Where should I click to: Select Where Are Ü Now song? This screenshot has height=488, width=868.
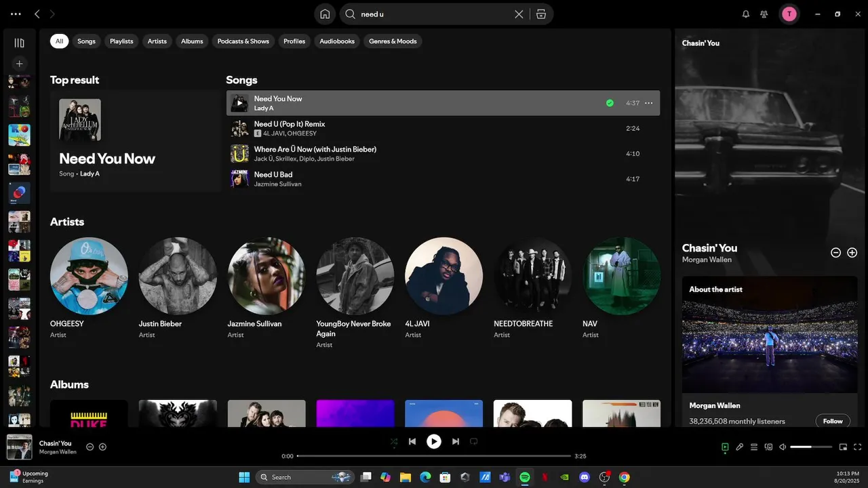click(x=443, y=154)
